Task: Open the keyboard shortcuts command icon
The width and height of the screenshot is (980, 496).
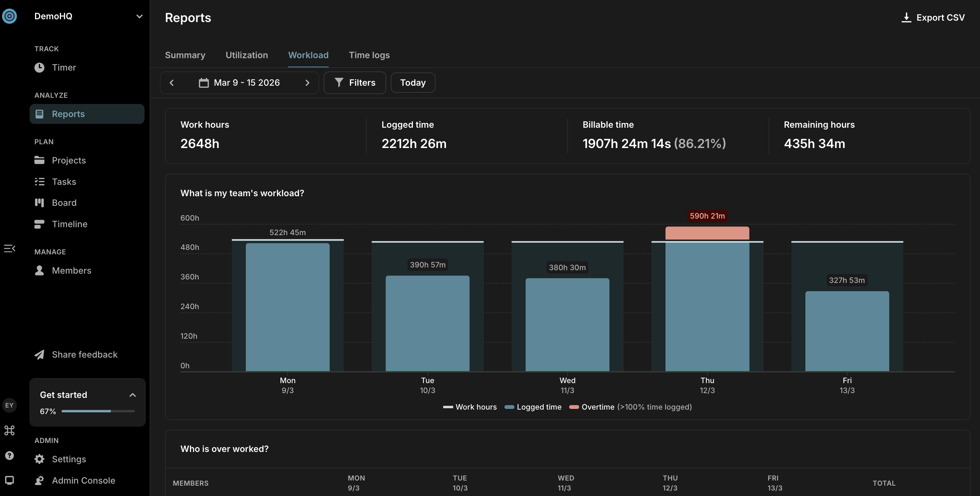Action: pyautogui.click(x=10, y=431)
